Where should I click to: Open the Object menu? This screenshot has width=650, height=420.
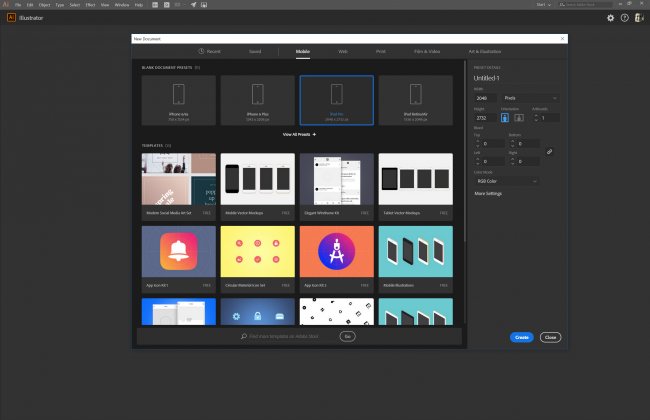[44, 5]
